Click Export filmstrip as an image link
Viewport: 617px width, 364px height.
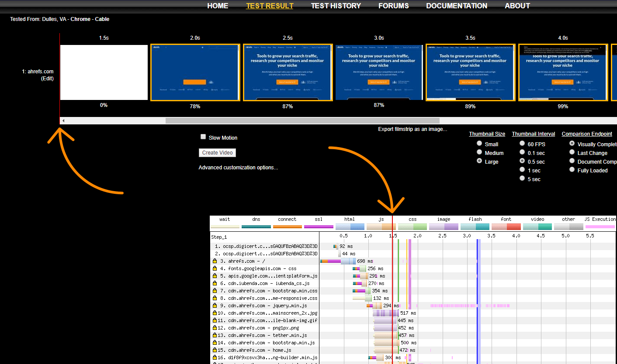click(x=412, y=129)
